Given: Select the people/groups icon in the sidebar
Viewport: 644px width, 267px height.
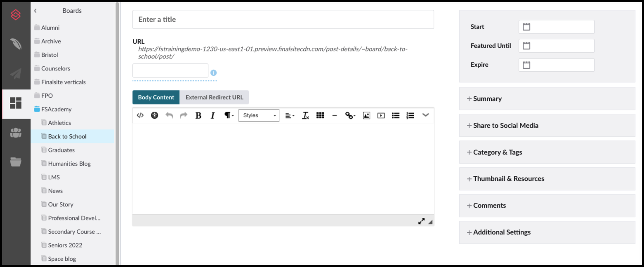Looking at the screenshot, I should click(x=16, y=132).
